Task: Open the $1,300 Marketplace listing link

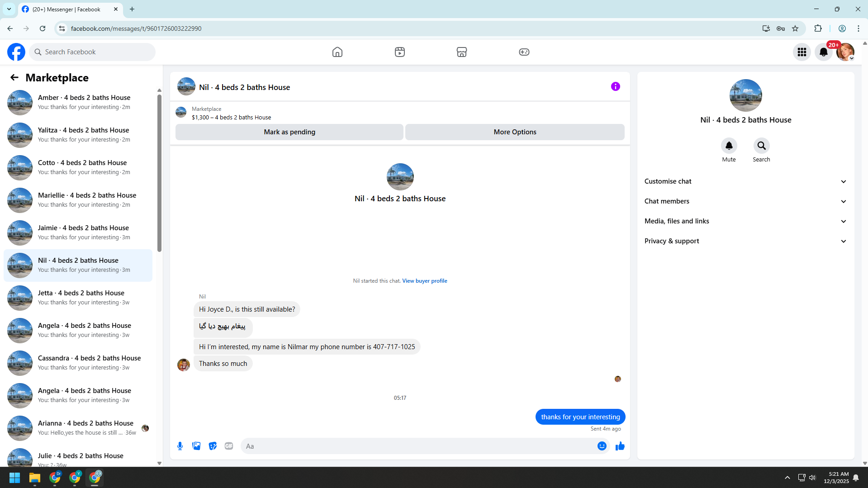Action: pos(232,117)
